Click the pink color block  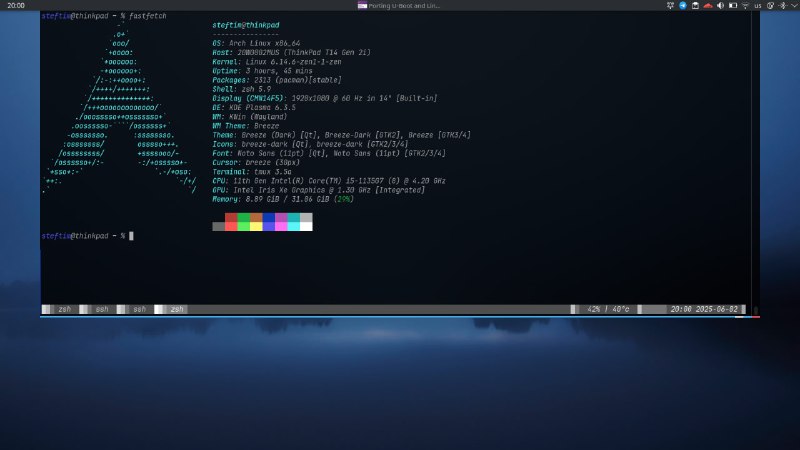(x=281, y=227)
